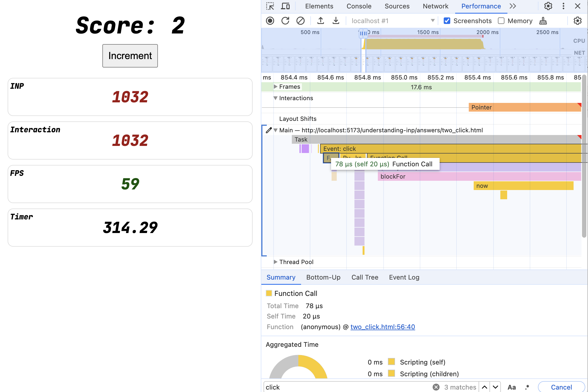
Task: Toggle the Screenshots checkbox
Action: click(447, 21)
